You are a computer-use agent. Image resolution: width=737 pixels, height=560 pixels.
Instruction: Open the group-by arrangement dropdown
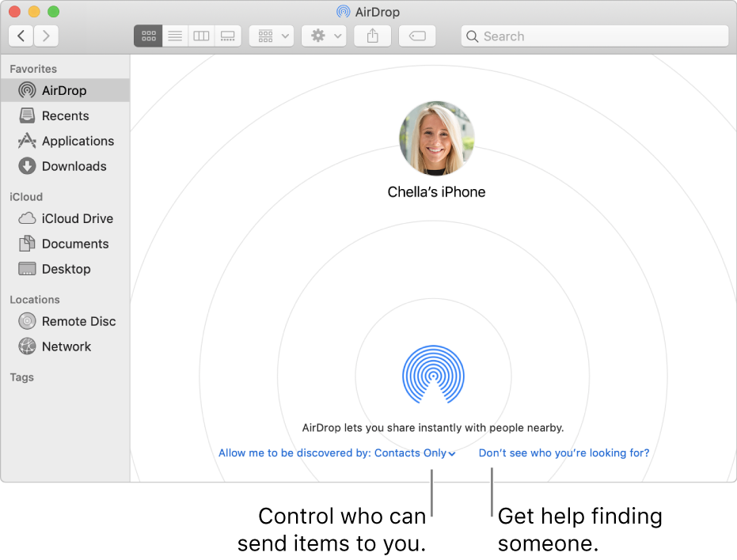click(x=272, y=36)
